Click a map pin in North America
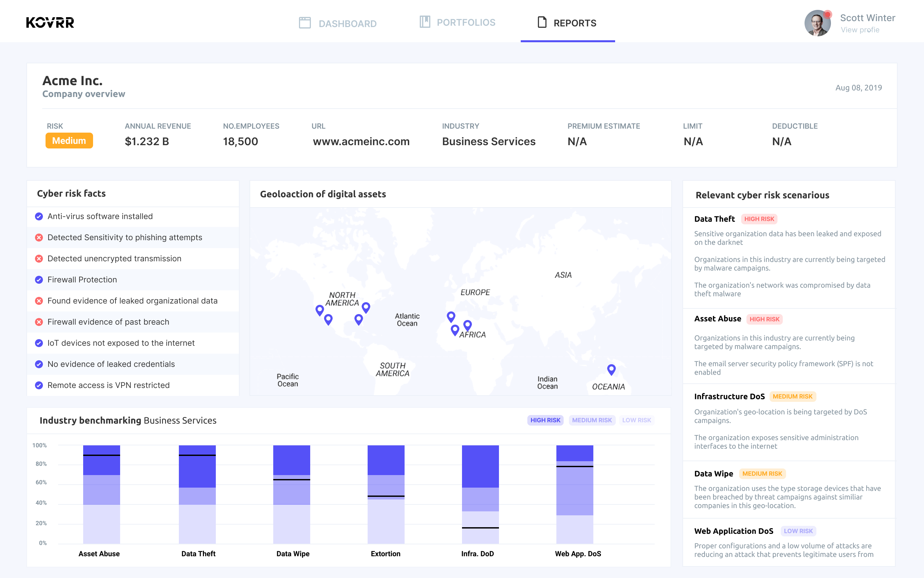924x578 pixels. click(x=319, y=309)
